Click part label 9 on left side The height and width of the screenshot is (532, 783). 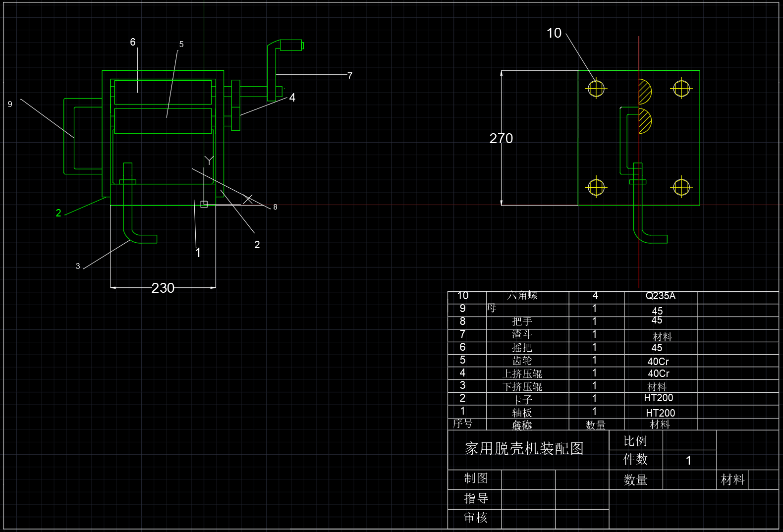[10, 104]
